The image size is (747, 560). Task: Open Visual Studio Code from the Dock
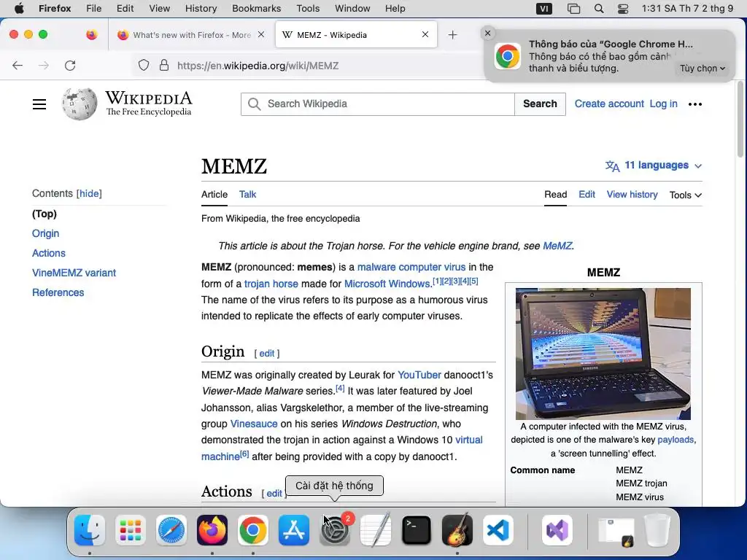pyautogui.click(x=498, y=530)
